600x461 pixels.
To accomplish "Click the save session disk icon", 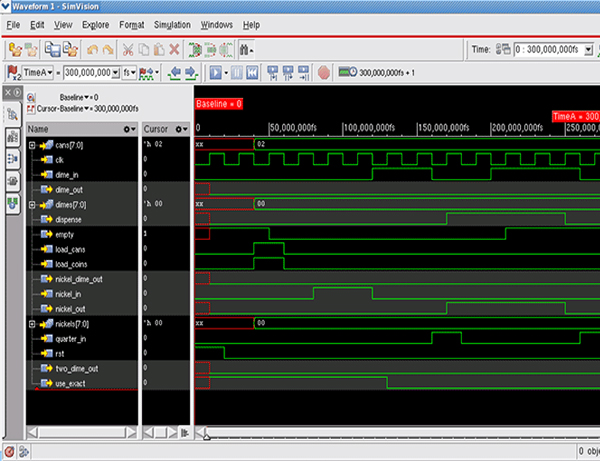I will tap(52, 50).
